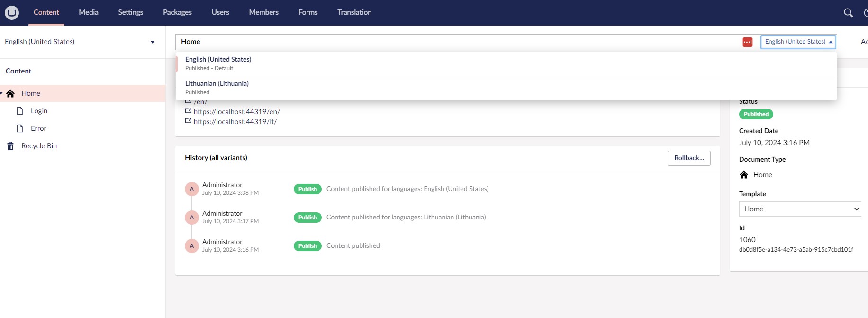
Task: Open the https://localhost:44319/en/ link
Action: click(236, 112)
